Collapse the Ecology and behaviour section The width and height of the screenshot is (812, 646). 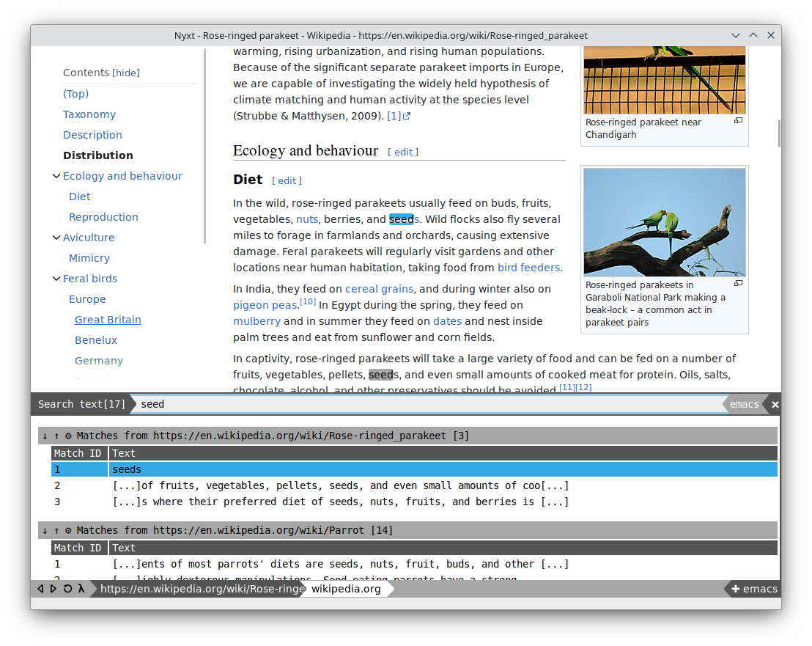[x=56, y=176]
